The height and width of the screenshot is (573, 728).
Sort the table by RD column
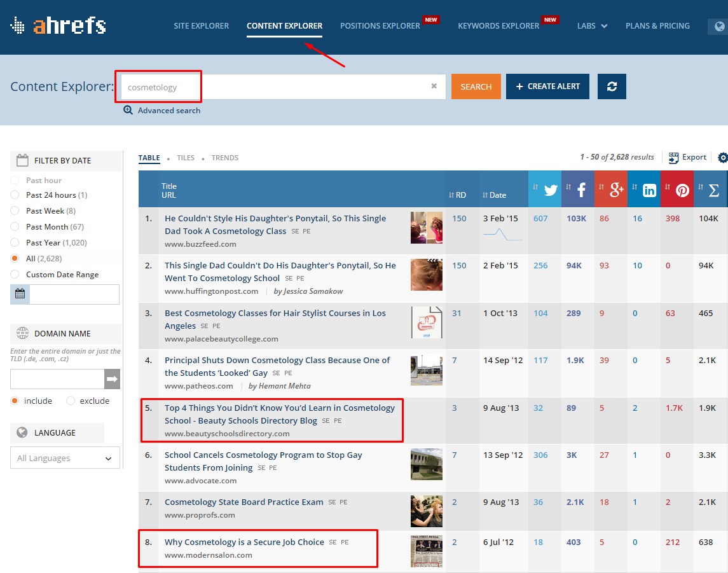click(457, 195)
